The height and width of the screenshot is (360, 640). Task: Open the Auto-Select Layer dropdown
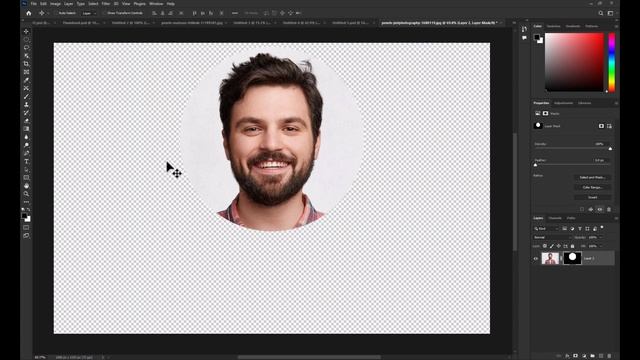pos(89,13)
